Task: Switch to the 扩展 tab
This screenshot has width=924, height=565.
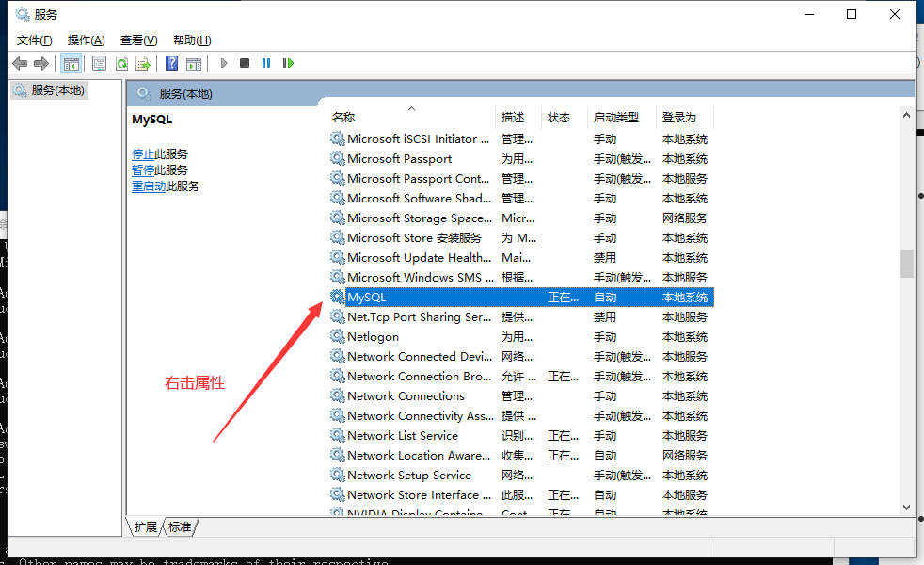Action: [x=146, y=526]
